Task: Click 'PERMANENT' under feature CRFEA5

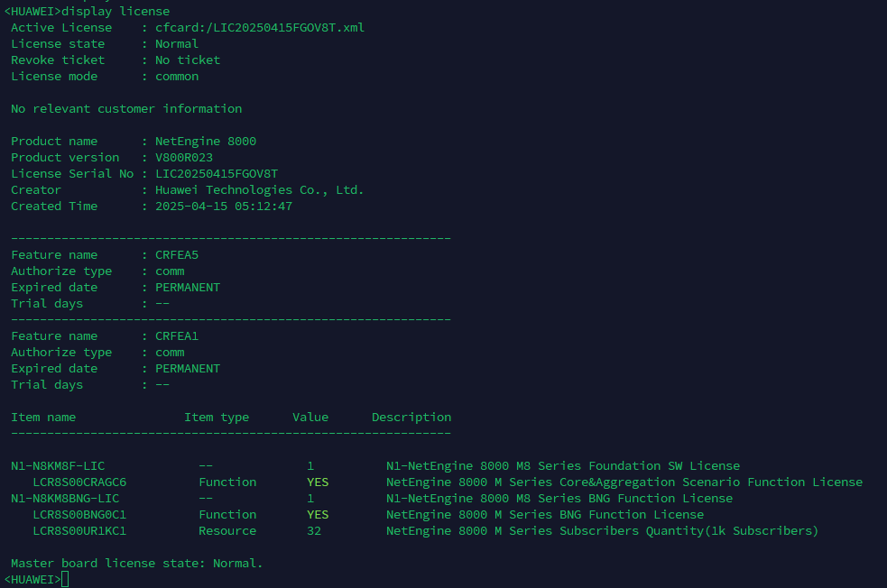Action: point(188,287)
